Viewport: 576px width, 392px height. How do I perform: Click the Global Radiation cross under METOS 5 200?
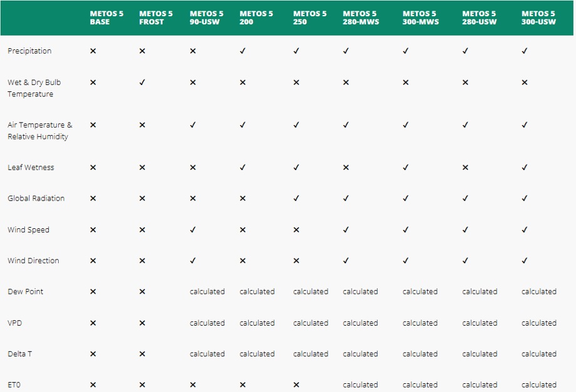tap(243, 198)
